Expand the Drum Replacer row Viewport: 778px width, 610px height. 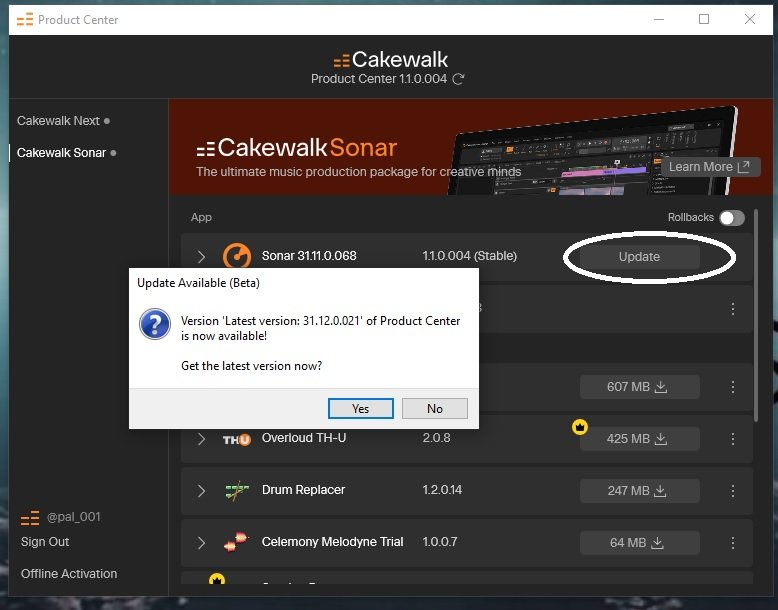[x=201, y=491]
